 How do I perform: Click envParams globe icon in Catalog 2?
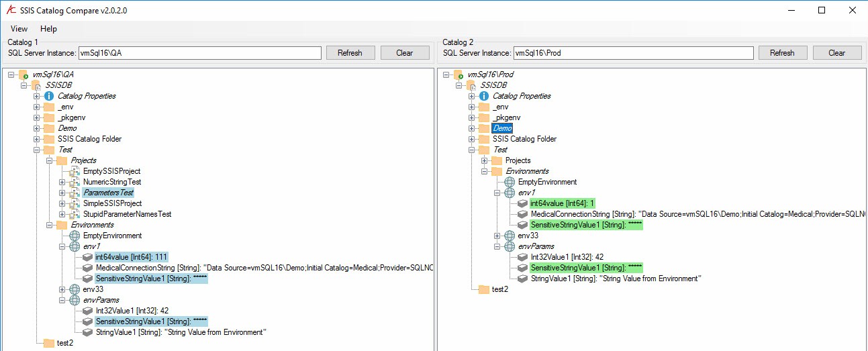click(510, 246)
